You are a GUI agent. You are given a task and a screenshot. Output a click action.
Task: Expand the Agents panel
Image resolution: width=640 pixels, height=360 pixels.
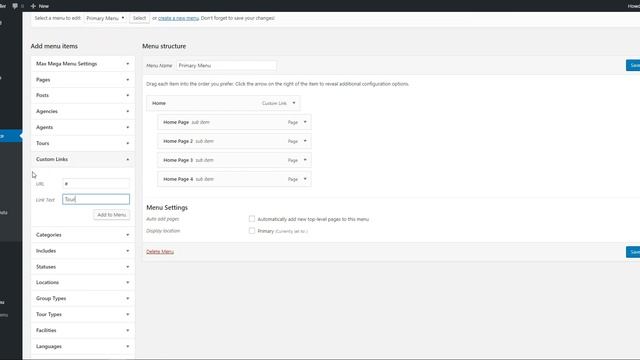(83, 127)
